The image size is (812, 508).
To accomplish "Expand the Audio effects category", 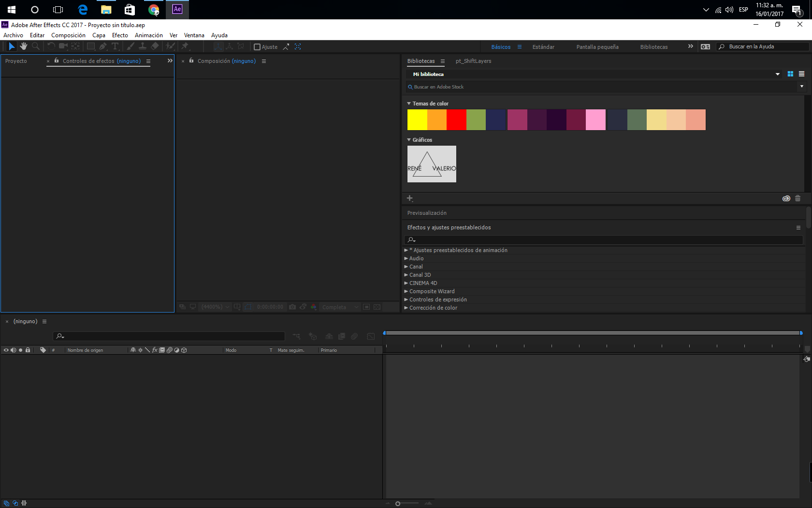I will pyautogui.click(x=406, y=258).
